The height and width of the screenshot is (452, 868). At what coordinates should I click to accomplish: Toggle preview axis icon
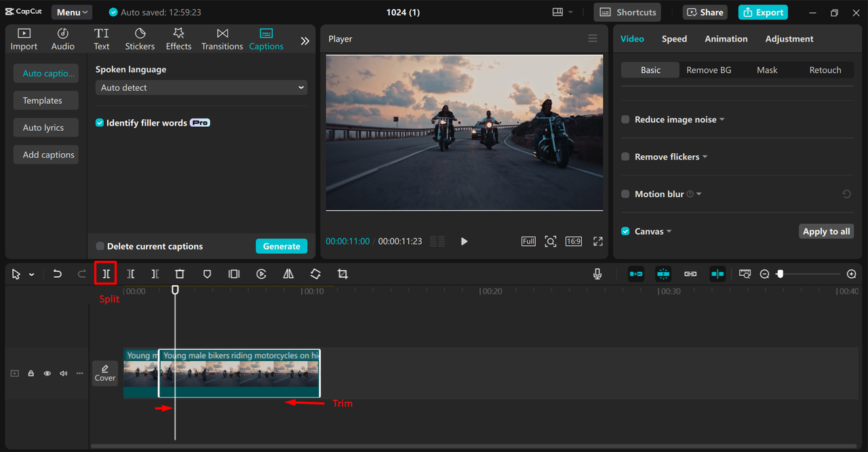[x=717, y=274]
